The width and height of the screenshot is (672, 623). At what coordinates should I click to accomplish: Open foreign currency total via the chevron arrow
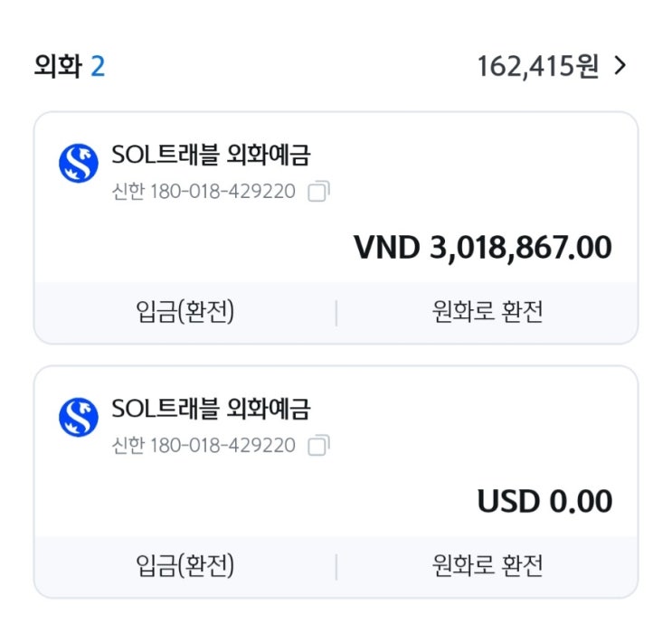(620, 66)
